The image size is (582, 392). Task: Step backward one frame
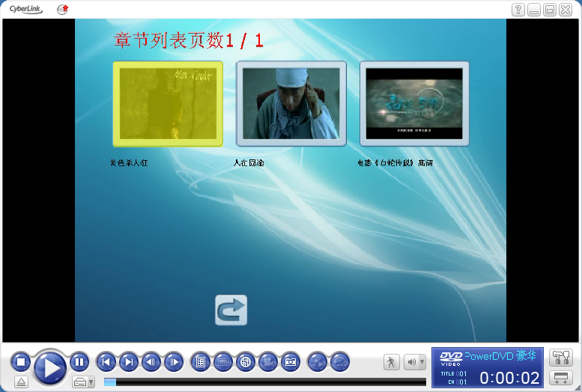click(x=151, y=362)
